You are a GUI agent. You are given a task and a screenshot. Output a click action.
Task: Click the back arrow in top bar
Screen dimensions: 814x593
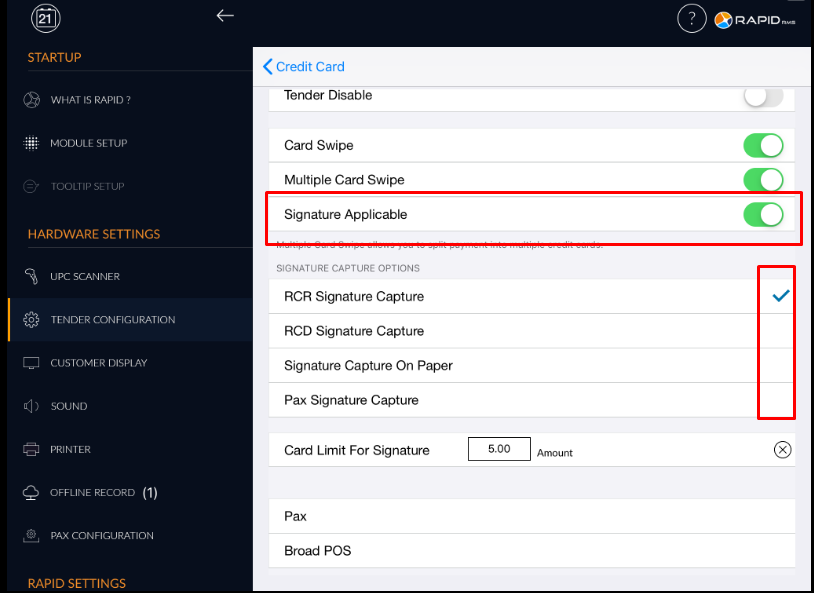pos(225,15)
